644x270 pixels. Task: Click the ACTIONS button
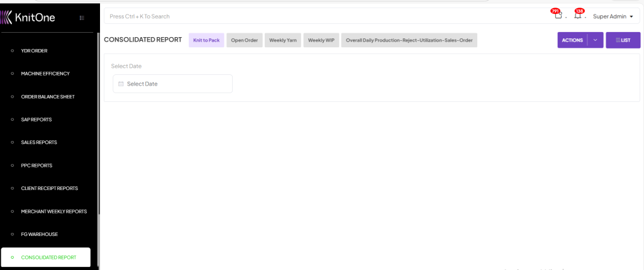572,40
